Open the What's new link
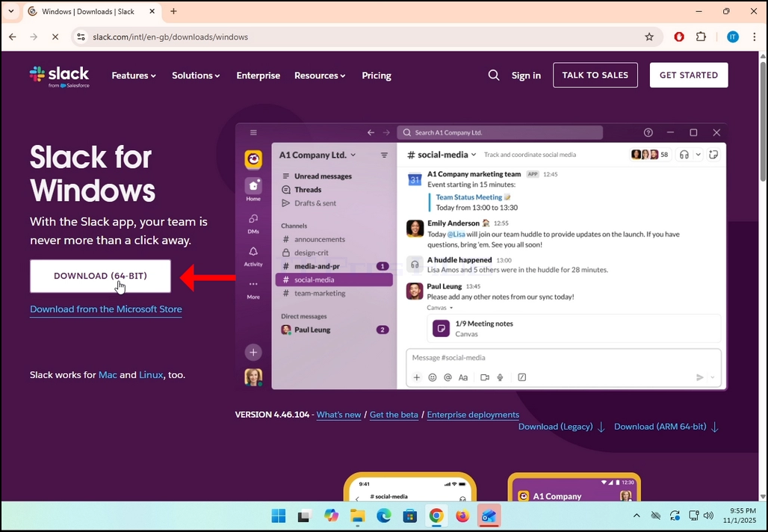768x532 pixels. pyautogui.click(x=338, y=415)
